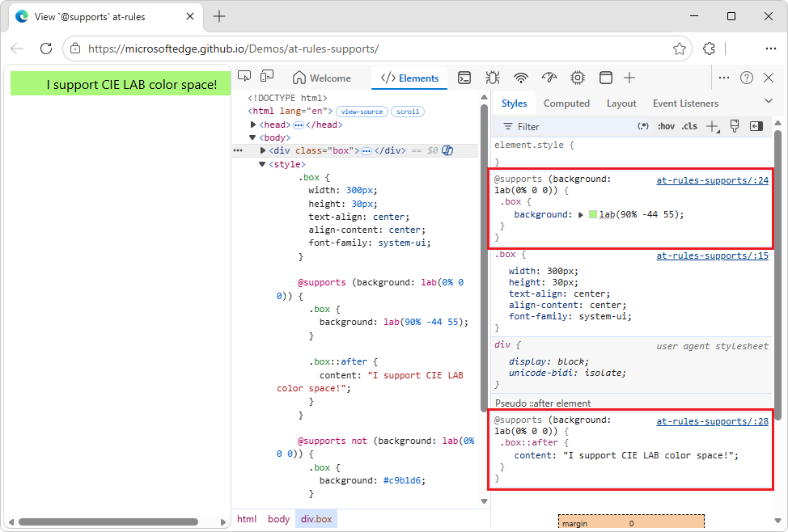
Task: Open at-rules-supports/:24 source link
Action: pyautogui.click(x=712, y=180)
